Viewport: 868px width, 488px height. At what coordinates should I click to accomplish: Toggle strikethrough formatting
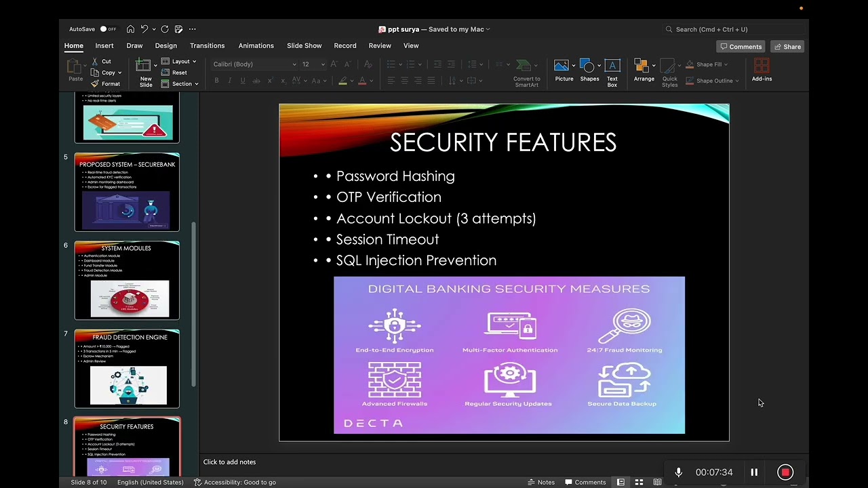[256, 81]
